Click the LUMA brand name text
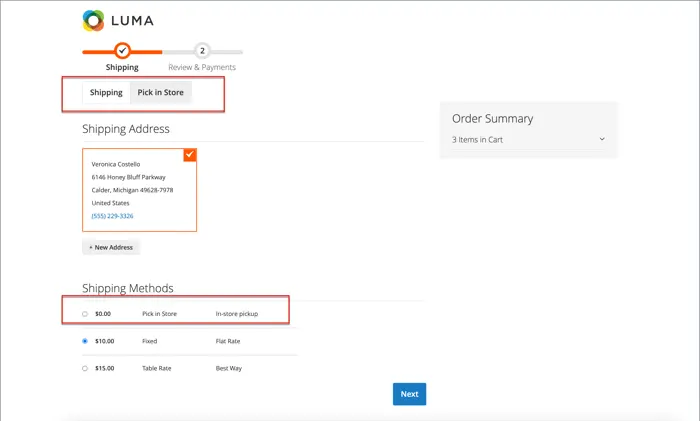This screenshot has height=421, width=700. pos(132,20)
